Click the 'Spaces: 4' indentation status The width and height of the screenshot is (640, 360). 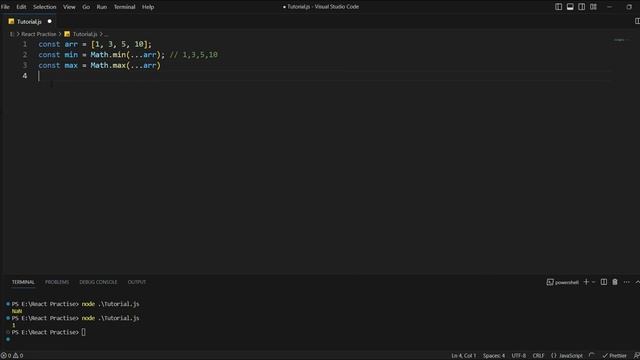[494, 356]
